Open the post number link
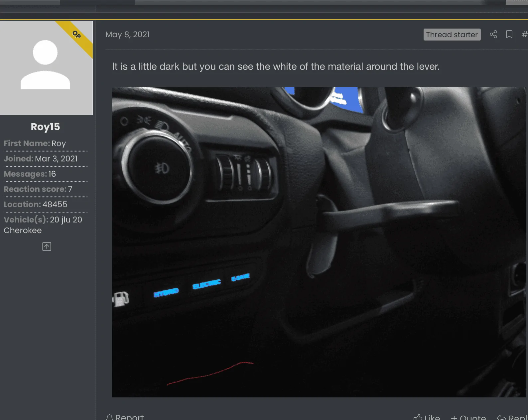Image resolution: width=528 pixels, height=420 pixels. [x=524, y=34]
